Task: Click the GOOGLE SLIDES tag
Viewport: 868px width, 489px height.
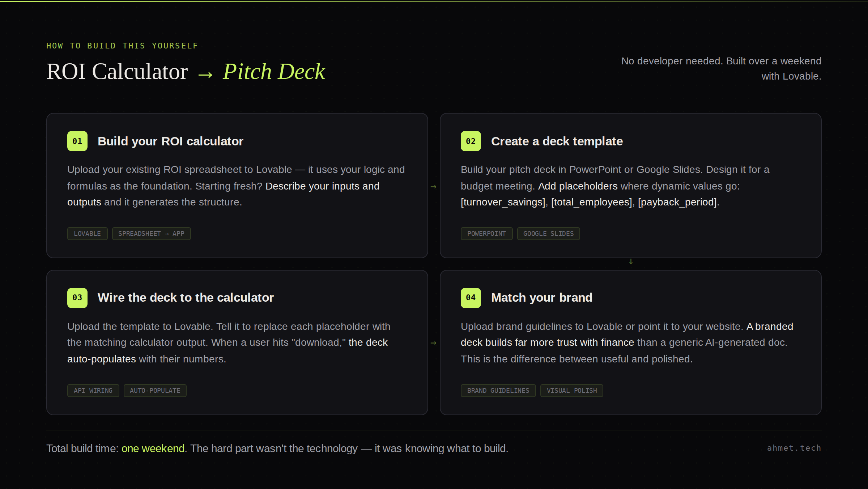Action: pos(548,234)
